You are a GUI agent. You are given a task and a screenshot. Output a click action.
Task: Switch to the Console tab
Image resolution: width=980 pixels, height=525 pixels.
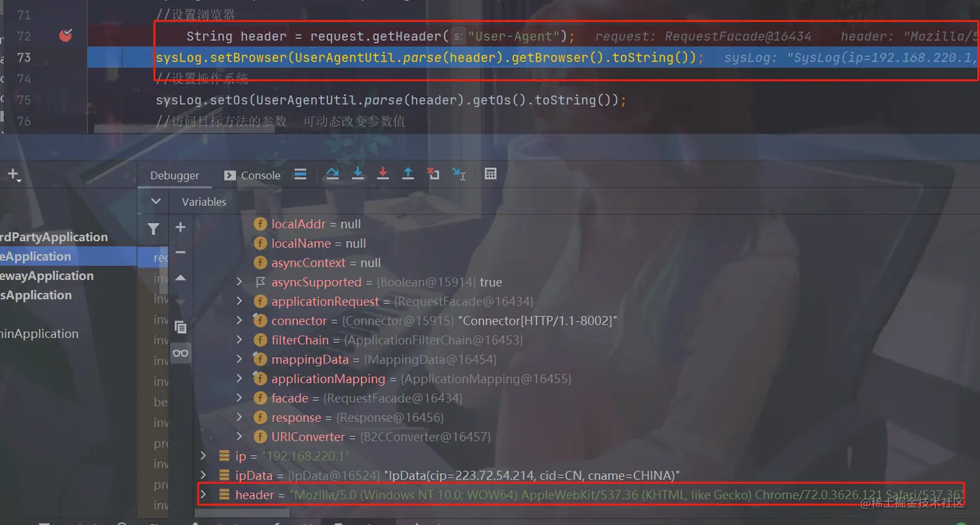(252, 175)
